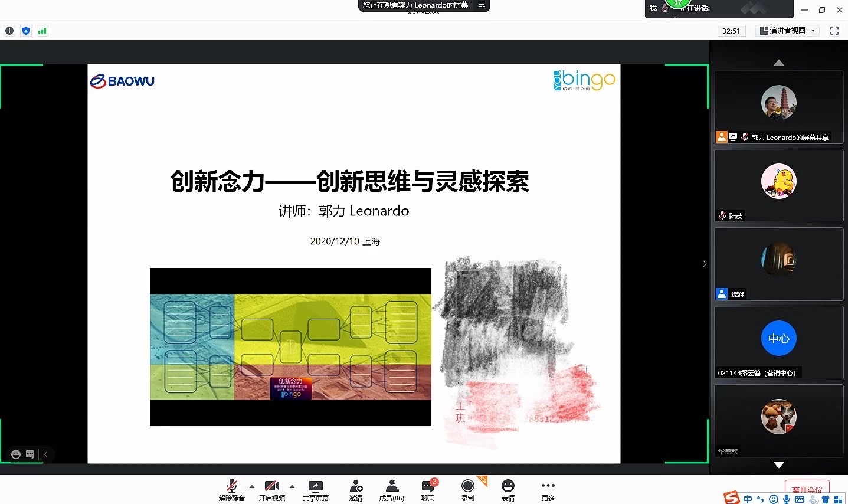
Task: Check the network signal status icon
Action: [42, 31]
